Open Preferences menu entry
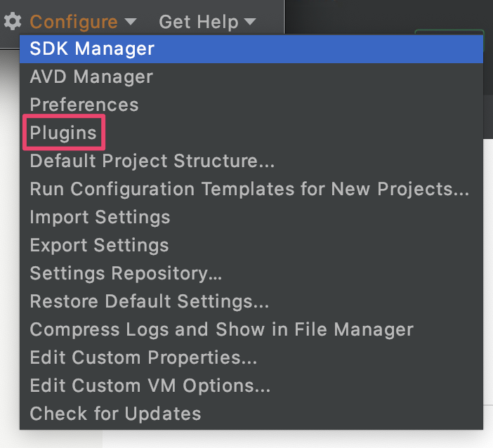 tap(251, 105)
